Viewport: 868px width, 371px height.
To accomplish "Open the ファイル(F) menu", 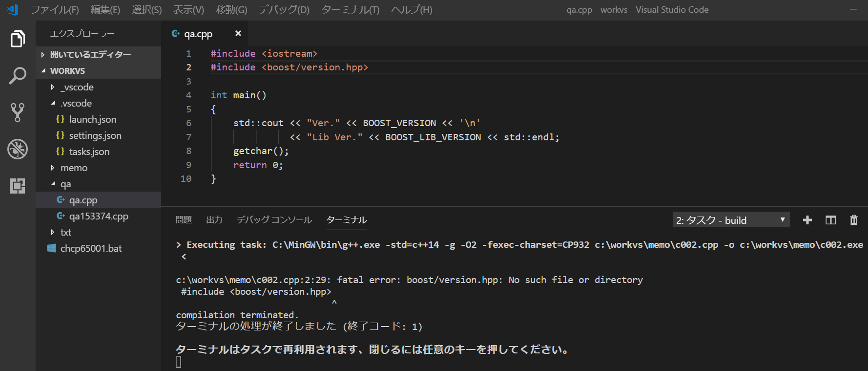I will tap(55, 10).
